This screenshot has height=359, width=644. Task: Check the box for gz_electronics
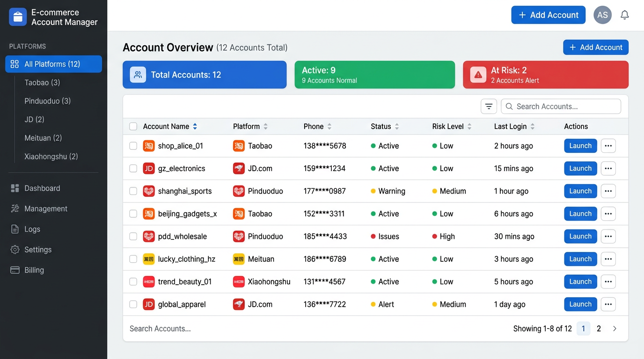click(133, 169)
